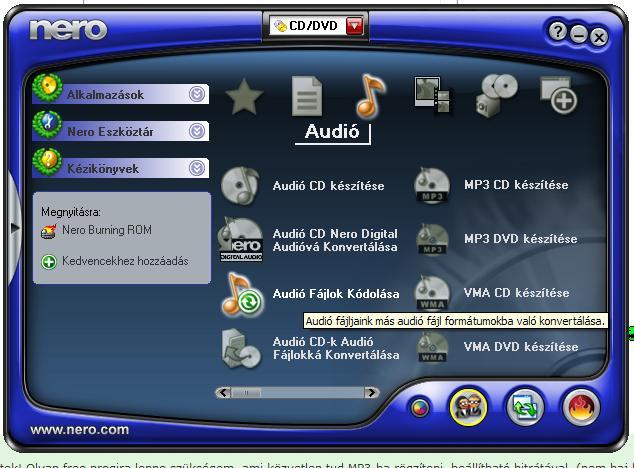The height and width of the screenshot is (468, 634).
Task: Click the horizontal scrollbar thumb
Action: click(246, 392)
